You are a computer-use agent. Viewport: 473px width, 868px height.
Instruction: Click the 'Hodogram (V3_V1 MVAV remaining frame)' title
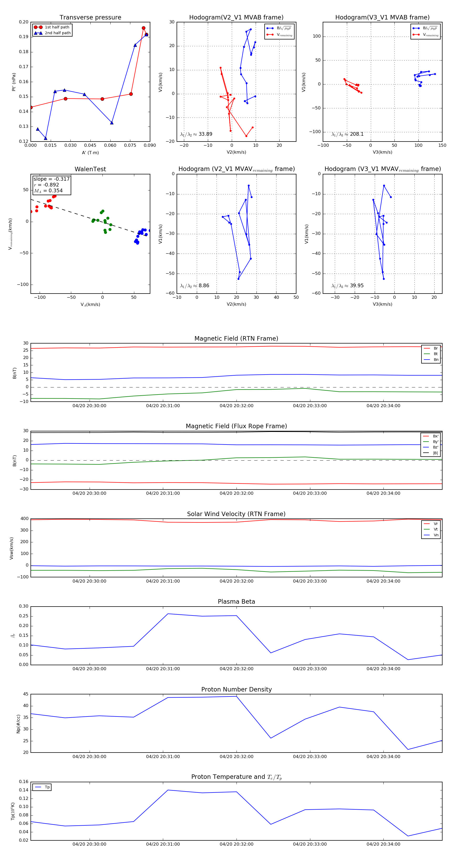(382, 169)
